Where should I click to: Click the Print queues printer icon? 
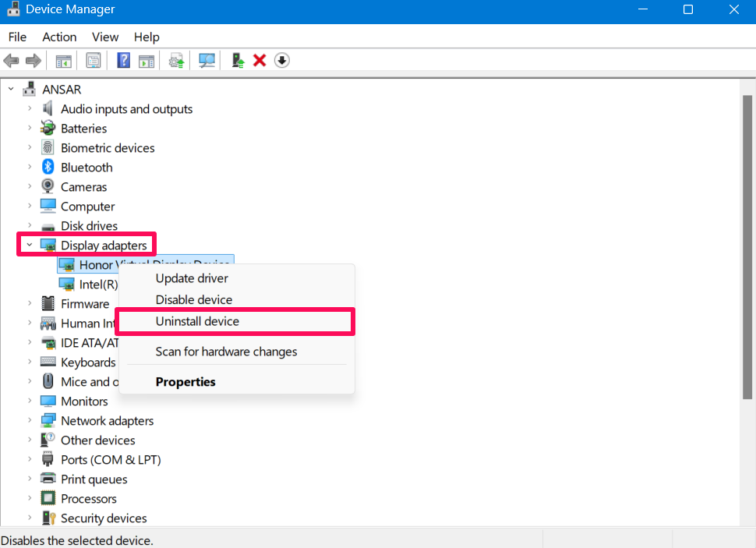[x=48, y=479]
